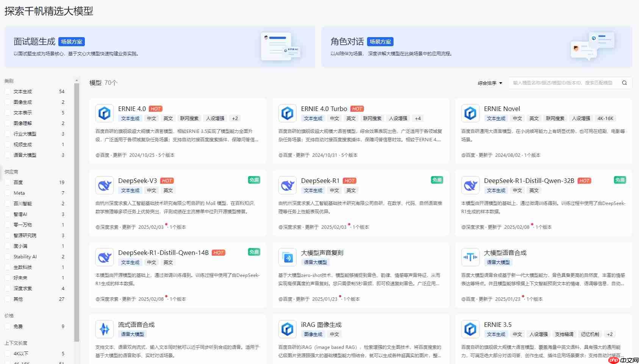Image resolution: width=639 pixels, height=364 pixels.
Task: Click the HOT badge on ERNIE 4.0
Action: point(156,109)
